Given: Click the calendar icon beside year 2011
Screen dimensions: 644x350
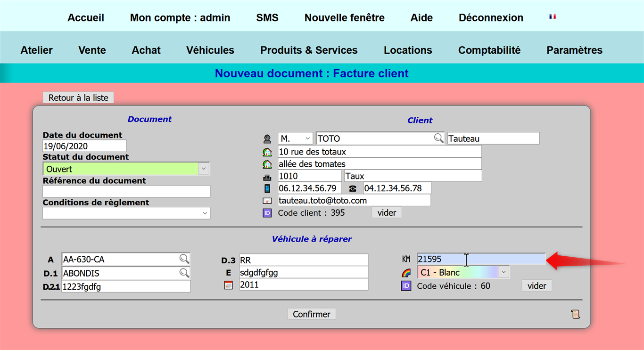Looking at the screenshot, I should 229,285.
